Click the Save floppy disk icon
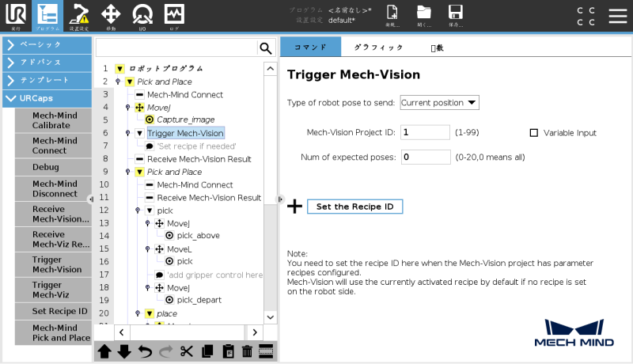Screen dimensions: 633x364 (x=456, y=15)
